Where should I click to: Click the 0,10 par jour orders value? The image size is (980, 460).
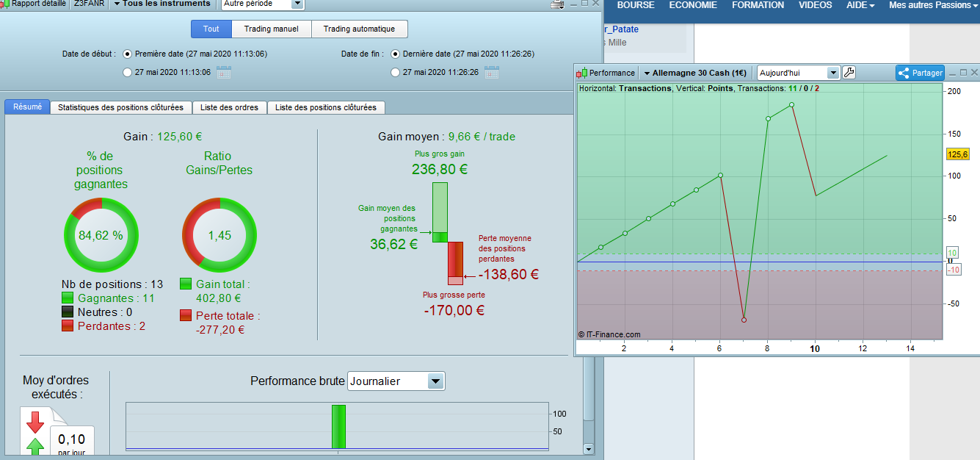pos(71,439)
